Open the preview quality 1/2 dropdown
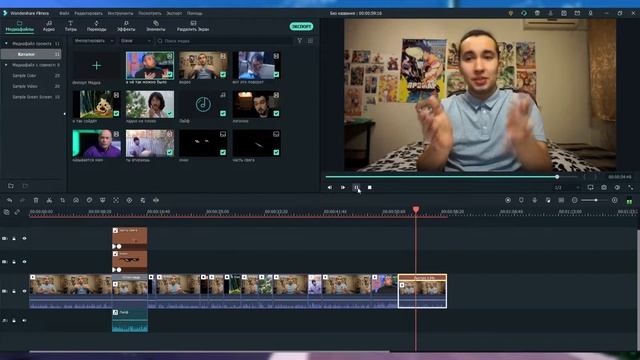The height and width of the screenshot is (360, 640). click(567, 187)
